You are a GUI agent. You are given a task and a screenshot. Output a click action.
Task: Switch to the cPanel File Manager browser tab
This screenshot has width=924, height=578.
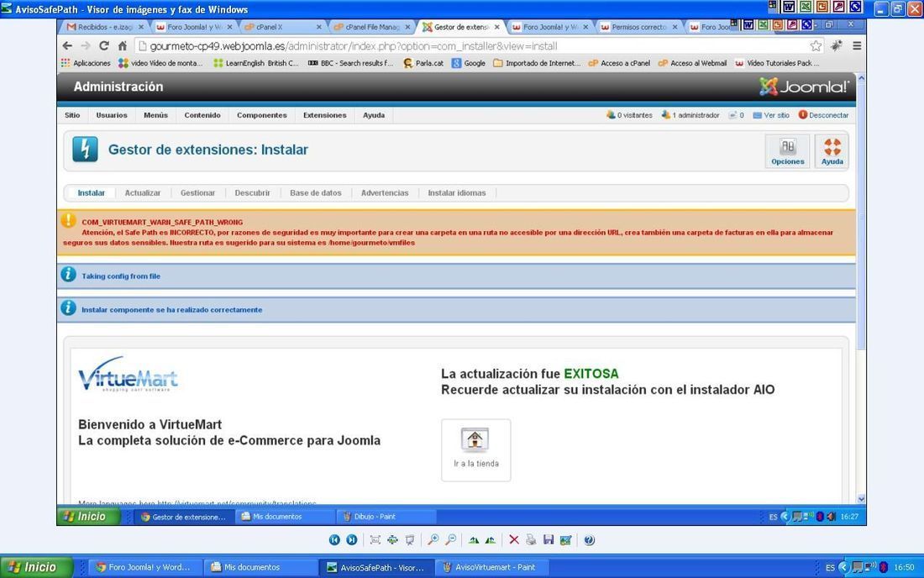(371, 27)
